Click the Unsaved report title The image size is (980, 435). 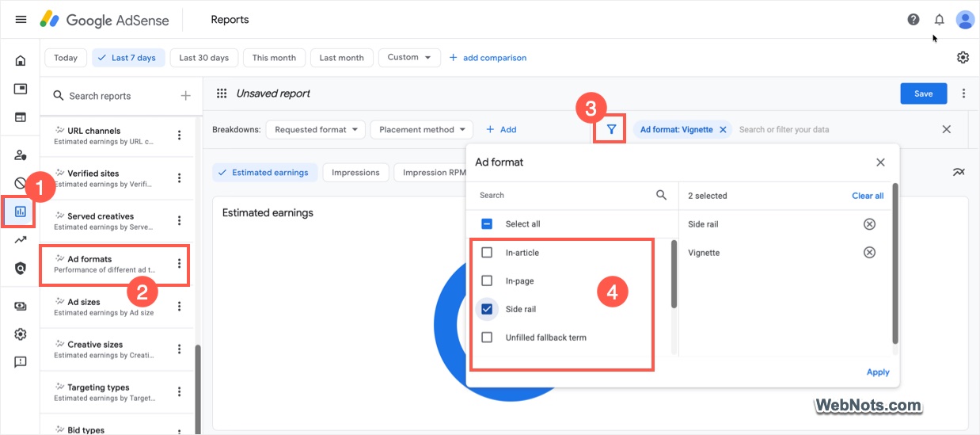click(273, 93)
